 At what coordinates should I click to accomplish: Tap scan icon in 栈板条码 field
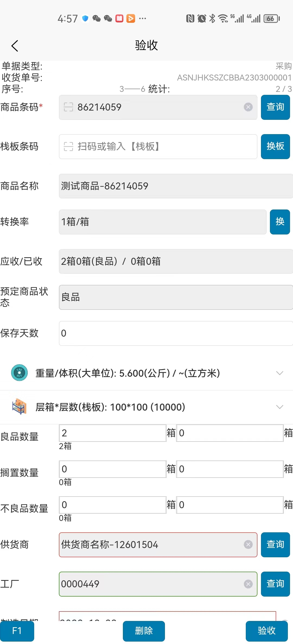pyautogui.click(x=68, y=147)
